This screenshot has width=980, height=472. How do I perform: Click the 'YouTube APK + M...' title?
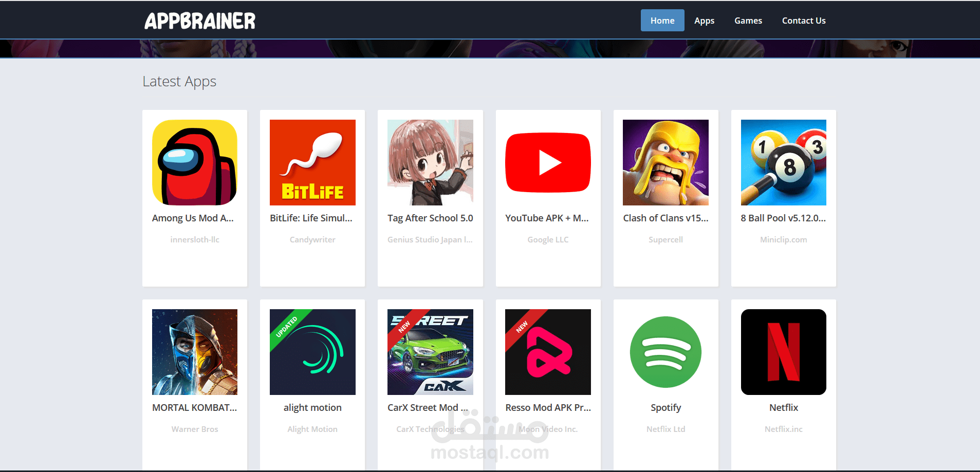pyautogui.click(x=547, y=218)
